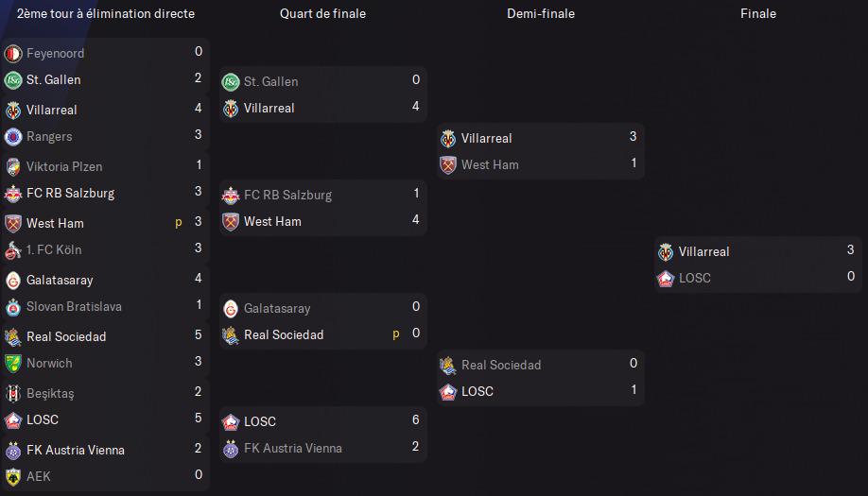Click the Finale column header
This screenshot has height=496, width=868.
(758, 14)
